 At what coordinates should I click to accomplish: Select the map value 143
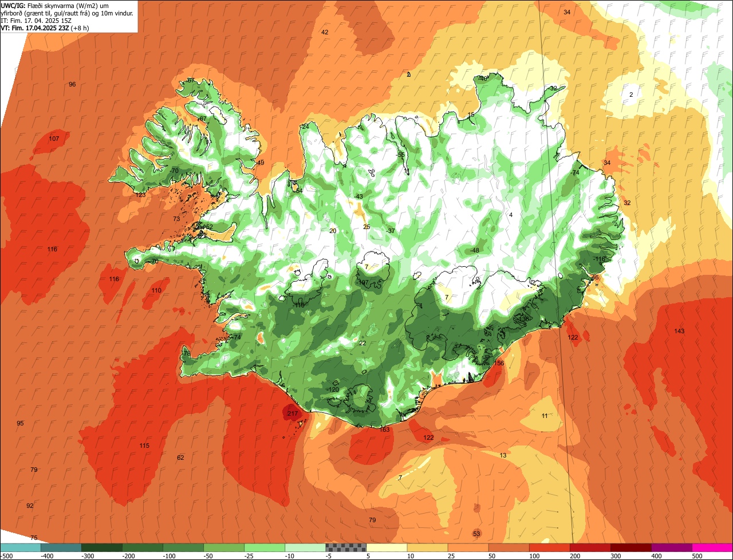[679, 331]
